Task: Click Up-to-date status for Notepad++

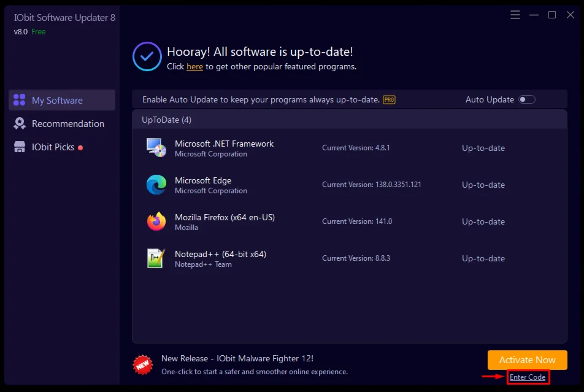Action: pos(483,258)
